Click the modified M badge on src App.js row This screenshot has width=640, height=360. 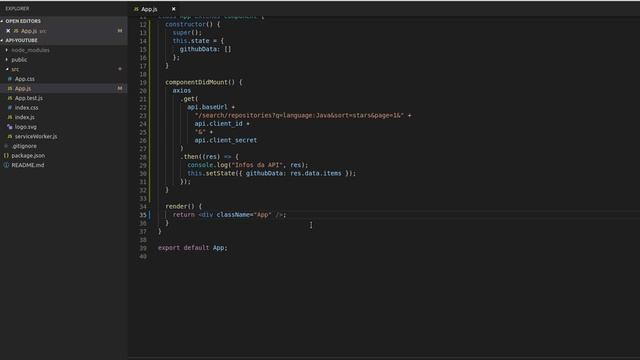[120, 88]
